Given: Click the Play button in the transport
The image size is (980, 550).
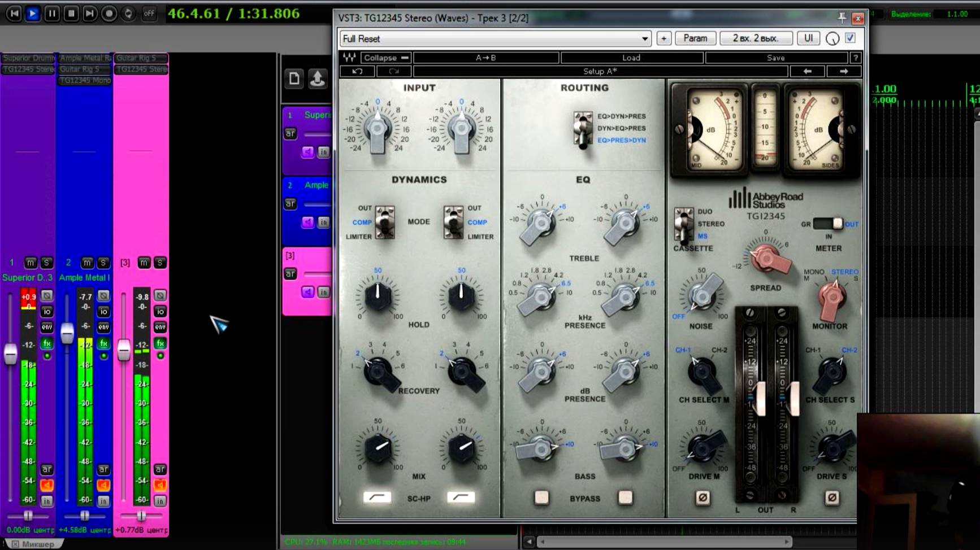Looking at the screenshot, I should coord(33,13).
